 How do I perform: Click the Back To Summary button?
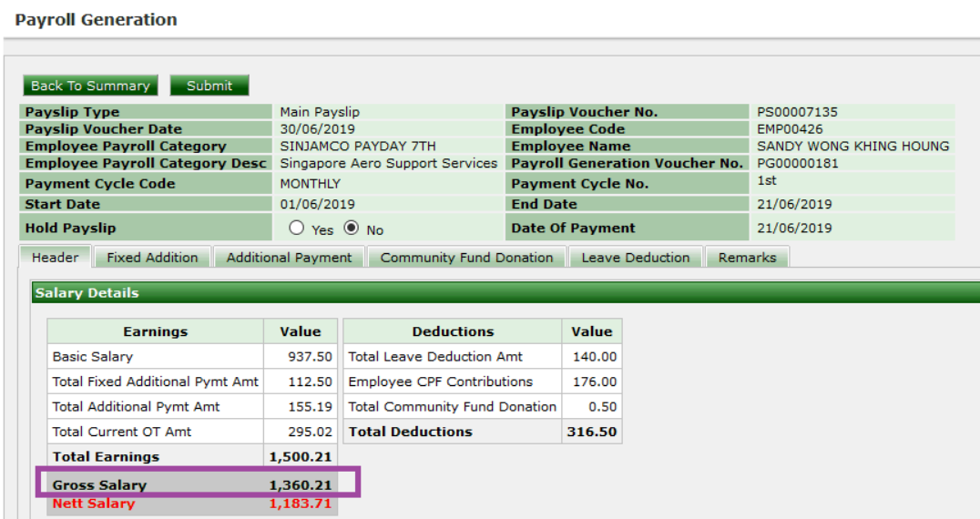click(x=91, y=86)
